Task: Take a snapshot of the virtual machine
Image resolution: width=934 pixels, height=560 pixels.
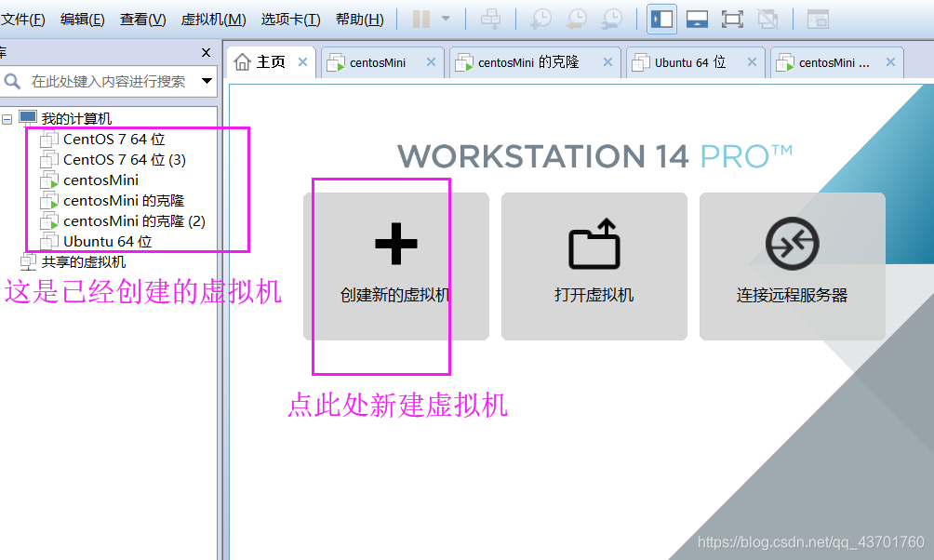Action: [x=541, y=19]
